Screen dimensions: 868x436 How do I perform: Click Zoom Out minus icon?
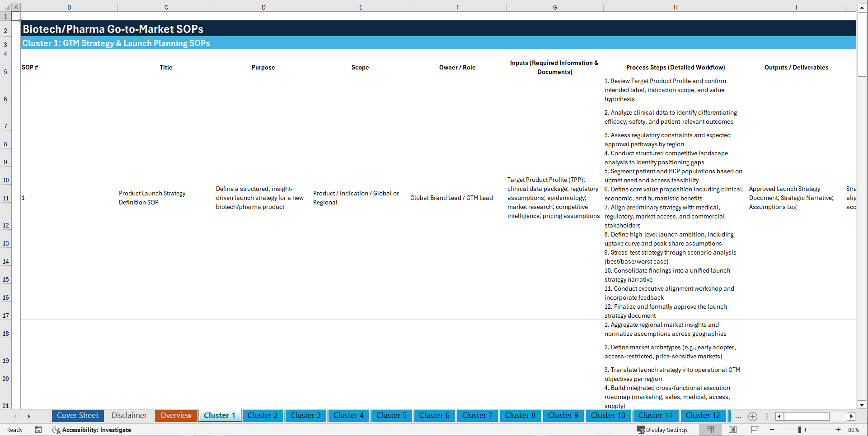772,430
